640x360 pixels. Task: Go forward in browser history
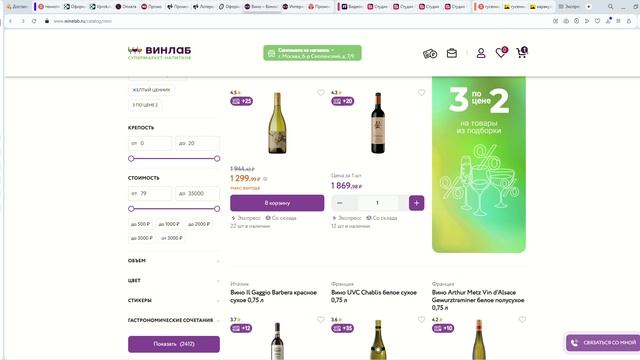[x=22, y=21]
